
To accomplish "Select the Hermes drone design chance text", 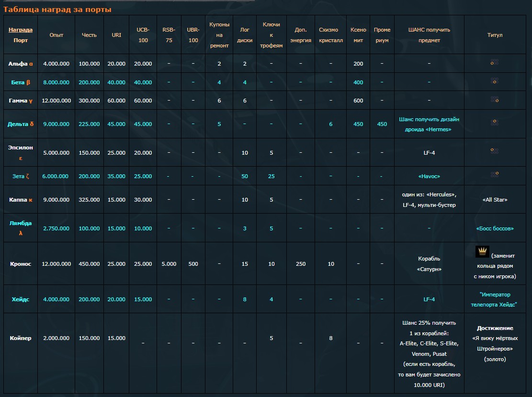I will [429, 124].
